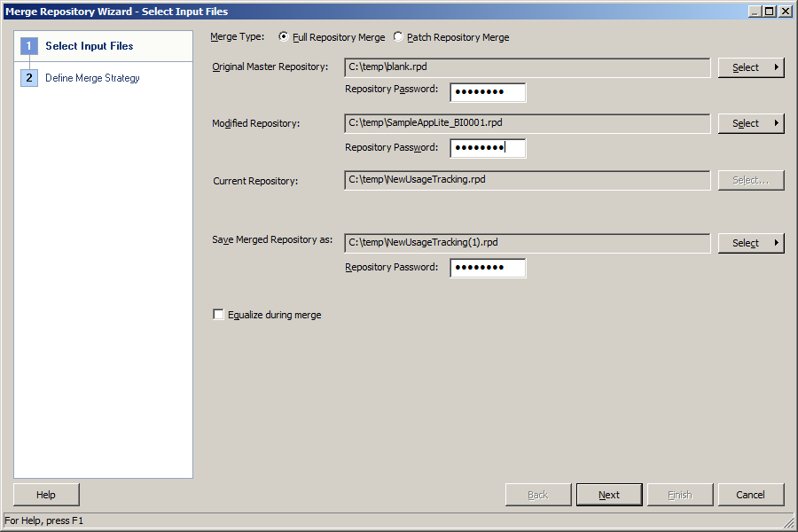Focus the Original Master Repository password field
The height and width of the screenshot is (532, 798).
coord(488,92)
